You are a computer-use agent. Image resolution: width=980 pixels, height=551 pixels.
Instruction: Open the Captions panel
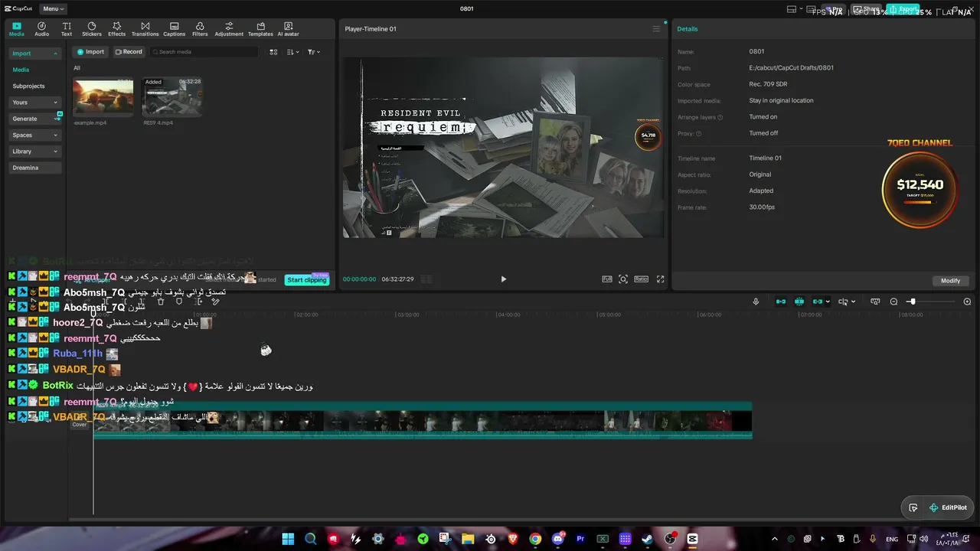click(174, 29)
